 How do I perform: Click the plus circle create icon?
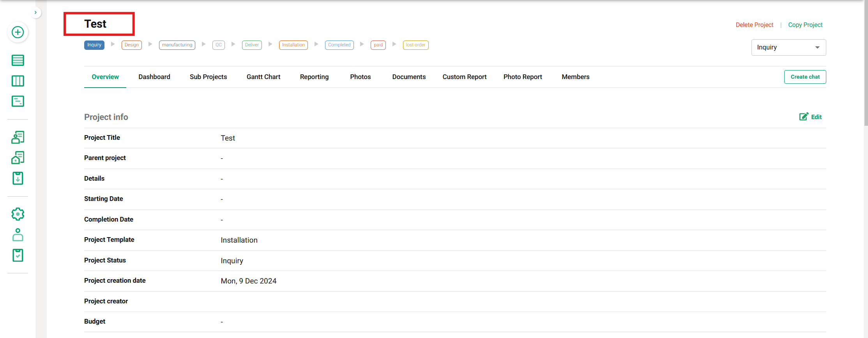point(18,32)
